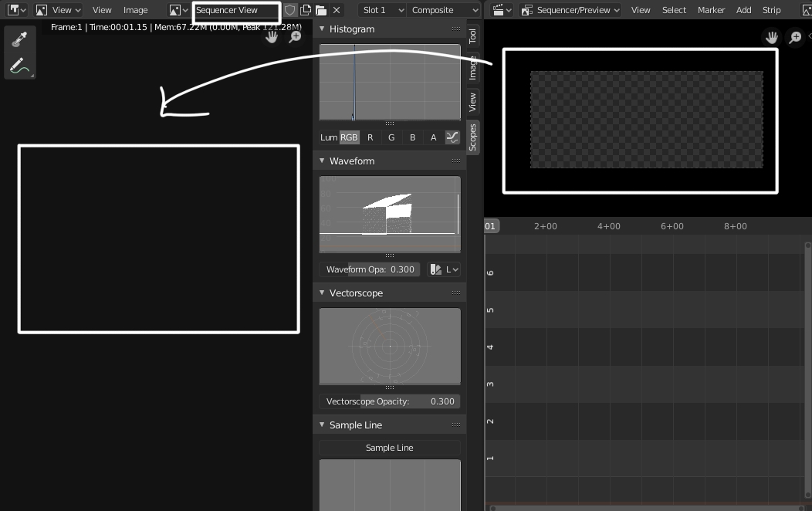Click the Sample Line button
812x511 pixels.
[x=390, y=448]
